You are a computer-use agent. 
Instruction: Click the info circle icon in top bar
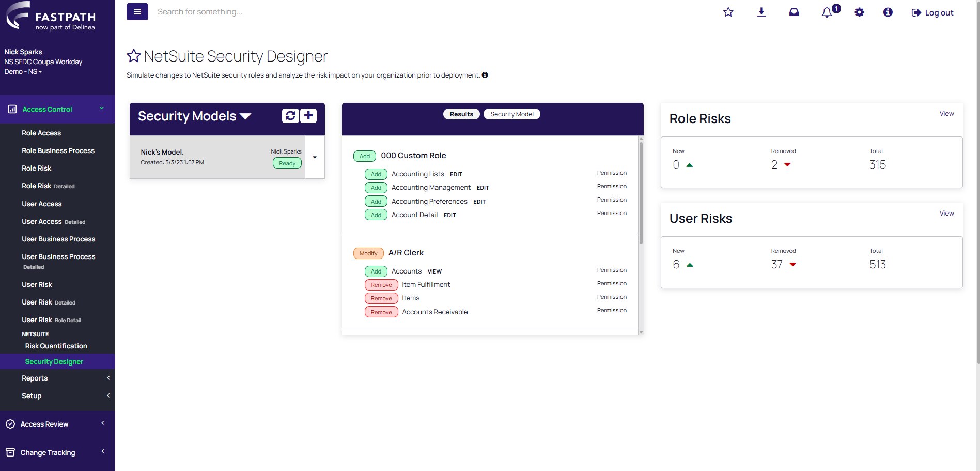(x=888, y=12)
